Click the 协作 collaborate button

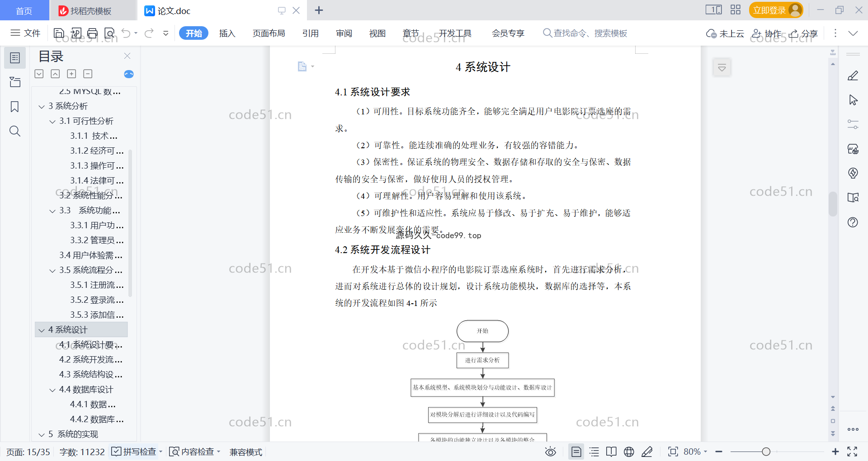766,33
